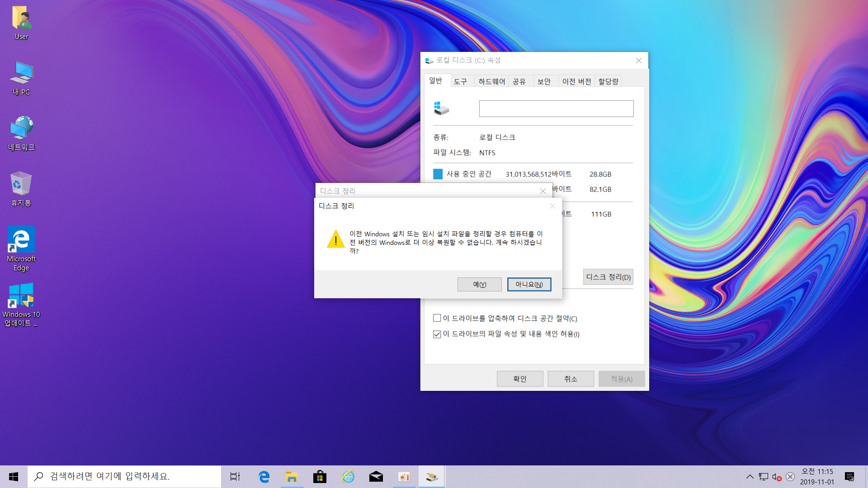Open File Explorer from the taskbar

(292, 477)
